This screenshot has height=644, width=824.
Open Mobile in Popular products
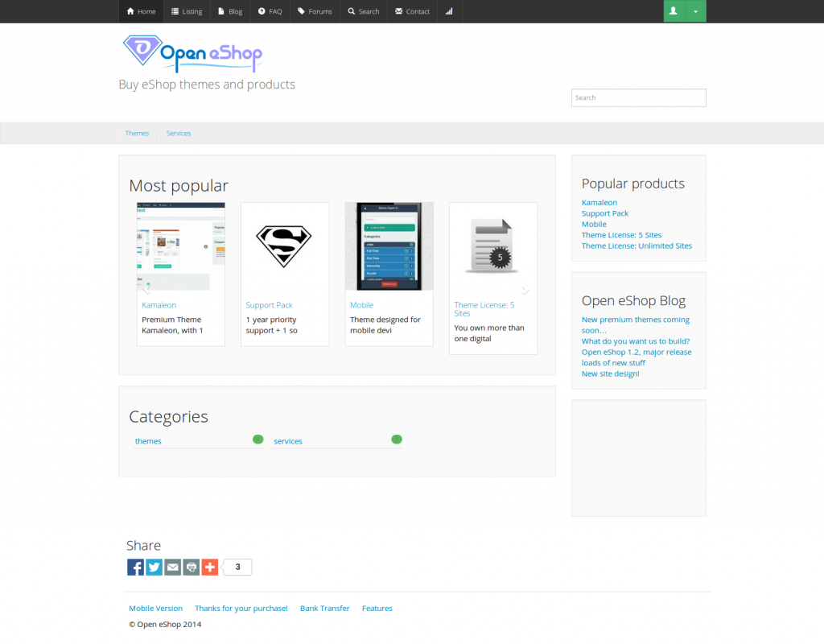tap(594, 224)
